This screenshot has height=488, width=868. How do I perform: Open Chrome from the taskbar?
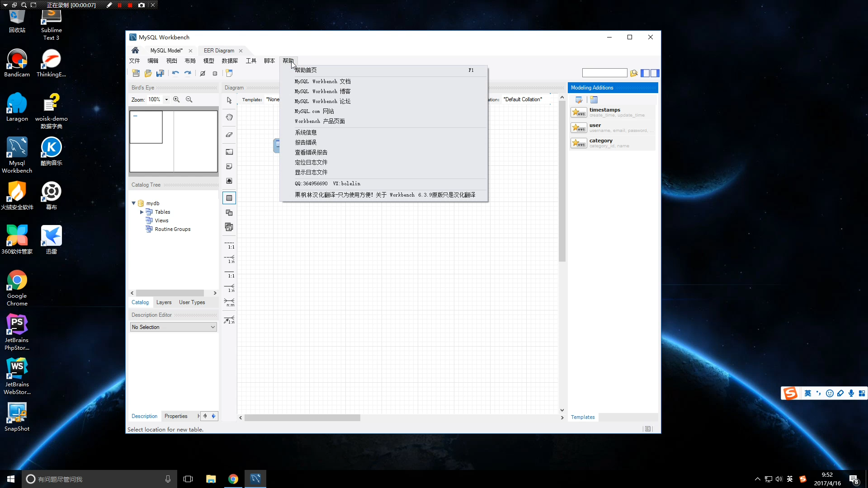[x=233, y=479]
